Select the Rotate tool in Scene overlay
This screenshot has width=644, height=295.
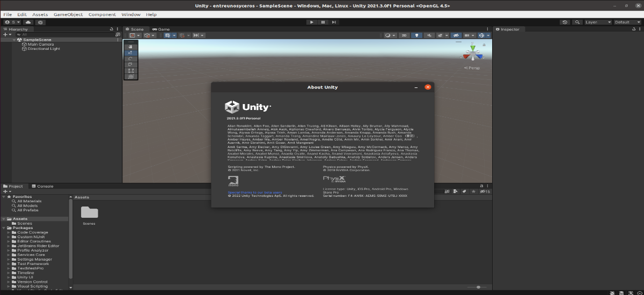pyautogui.click(x=131, y=58)
